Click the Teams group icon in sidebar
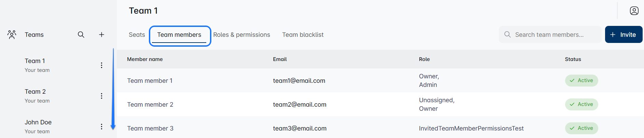Image resolution: width=644 pixels, height=138 pixels. [12, 34]
